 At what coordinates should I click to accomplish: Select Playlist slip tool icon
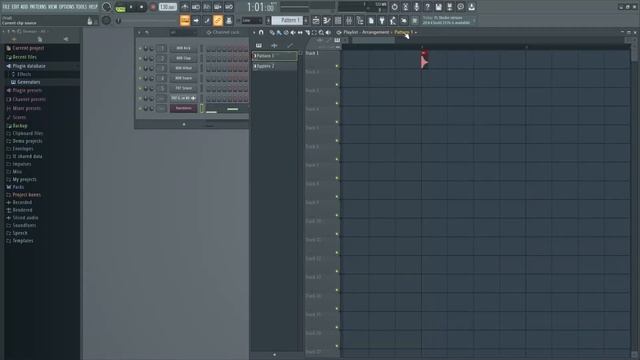(300, 32)
